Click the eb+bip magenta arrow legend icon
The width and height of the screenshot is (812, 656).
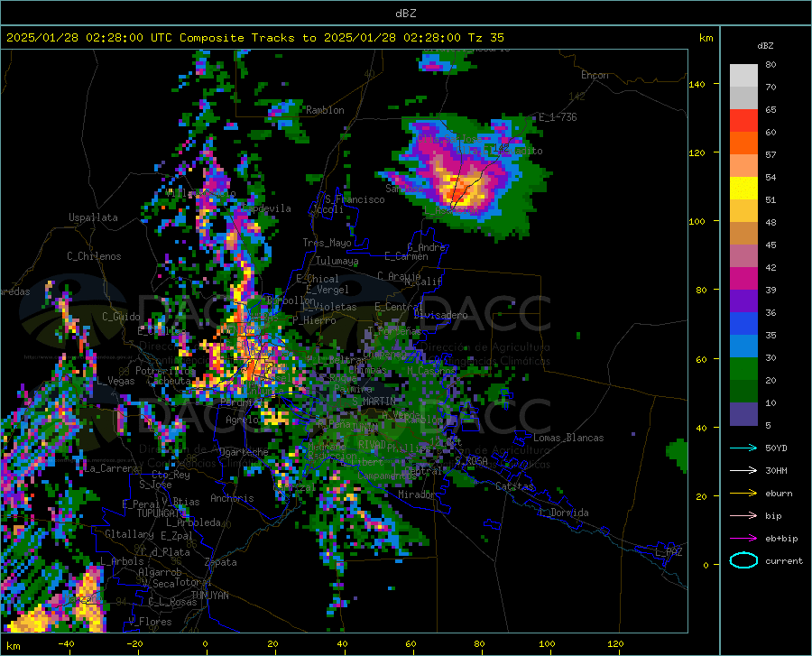pos(743,539)
